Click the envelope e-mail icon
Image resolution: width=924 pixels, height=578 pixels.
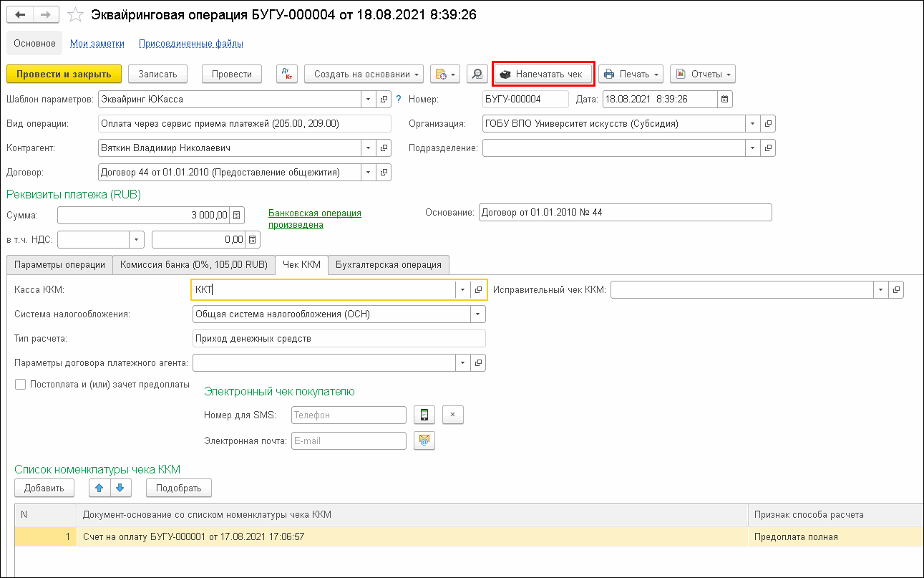tap(424, 440)
